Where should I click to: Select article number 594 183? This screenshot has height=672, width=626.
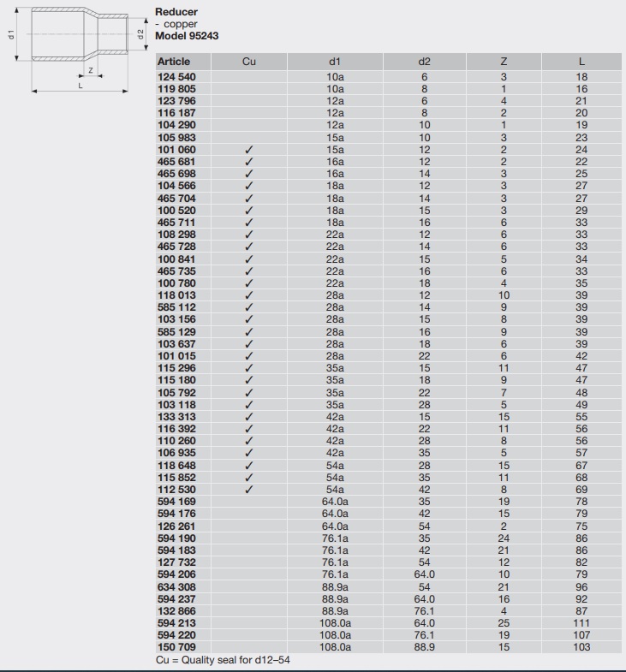(x=176, y=550)
